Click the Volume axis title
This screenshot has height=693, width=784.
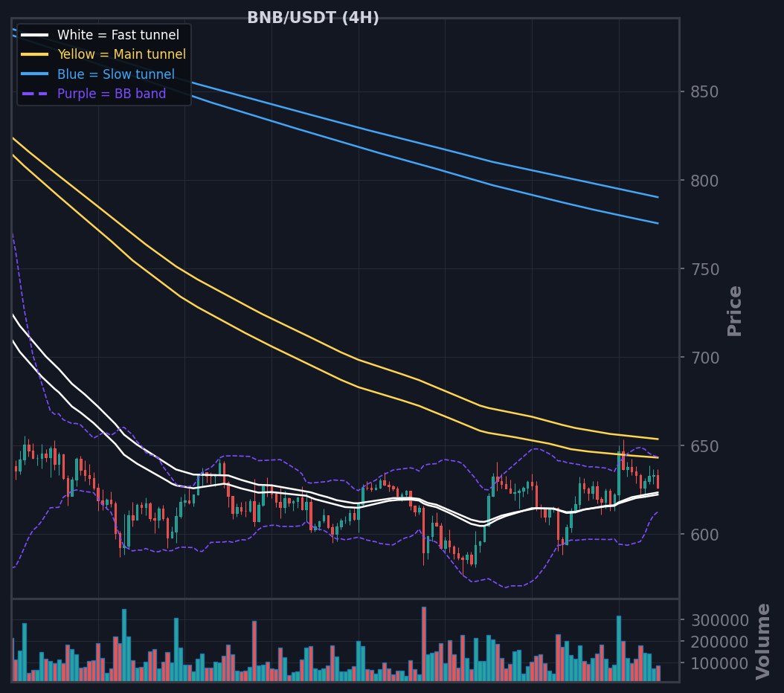pos(763,642)
